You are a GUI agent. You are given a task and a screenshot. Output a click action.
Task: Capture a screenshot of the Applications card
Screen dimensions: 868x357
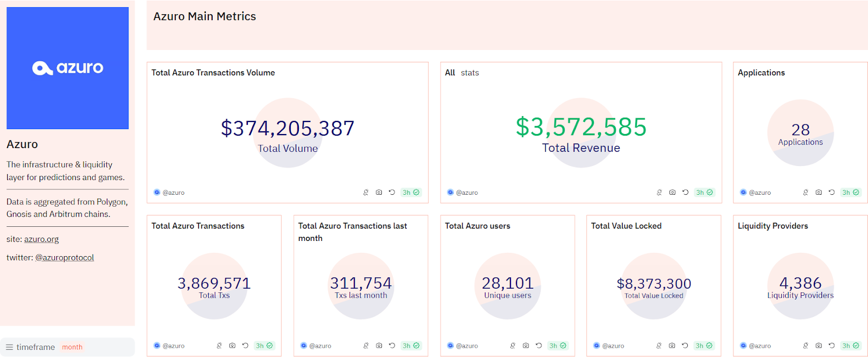pos(819,193)
